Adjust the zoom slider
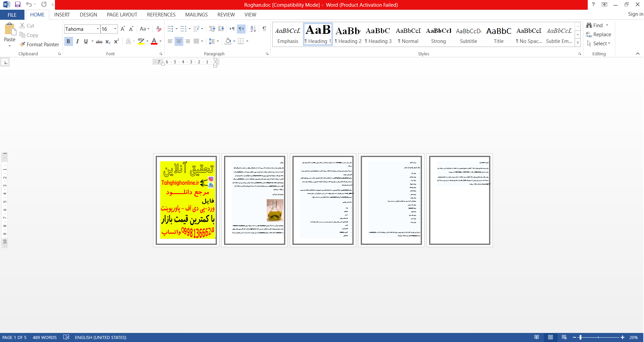 point(580,337)
